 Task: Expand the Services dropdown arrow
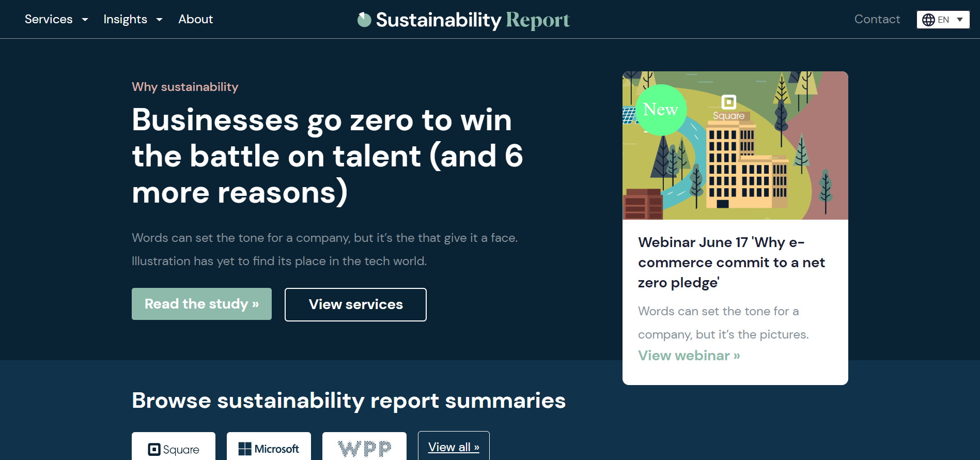point(85,20)
